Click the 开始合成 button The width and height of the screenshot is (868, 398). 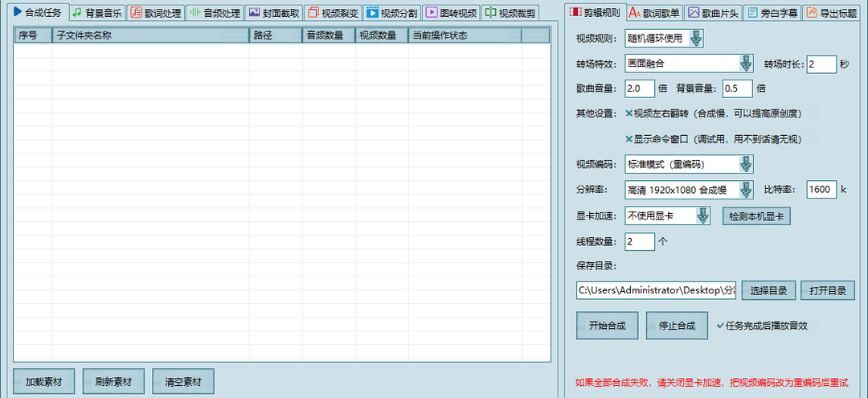(607, 326)
